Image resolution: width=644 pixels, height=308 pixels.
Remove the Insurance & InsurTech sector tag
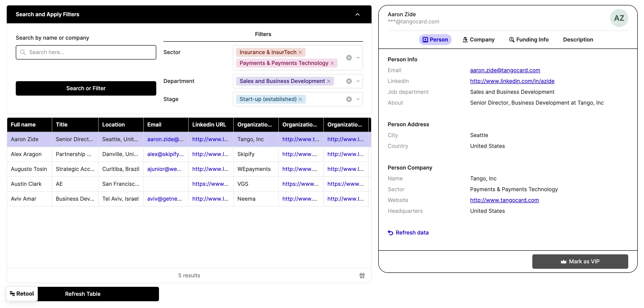(x=300, y=52)
